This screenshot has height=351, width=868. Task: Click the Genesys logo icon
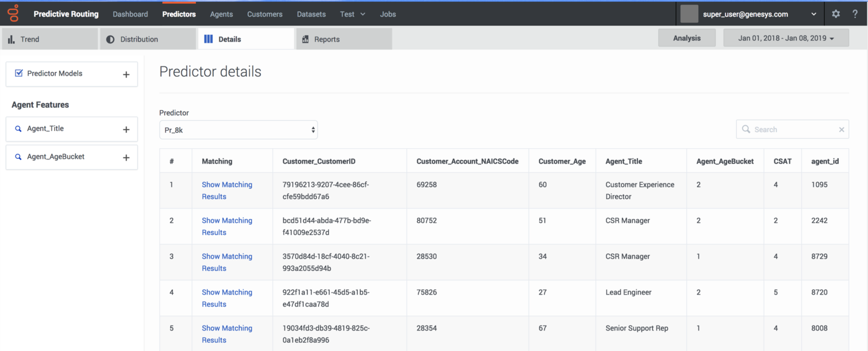[x=13, y=13]
